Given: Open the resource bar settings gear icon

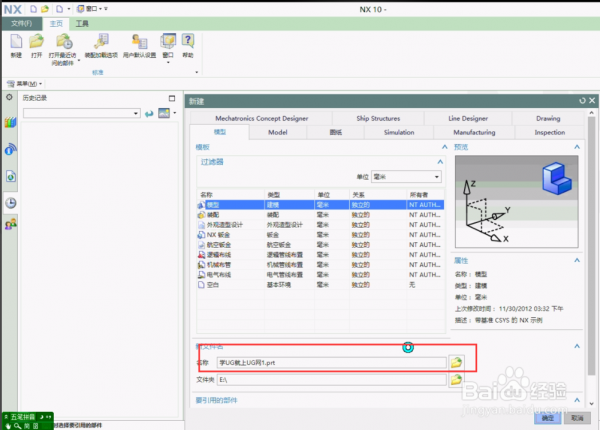Looking at the screenshot, I should (10, 97).
